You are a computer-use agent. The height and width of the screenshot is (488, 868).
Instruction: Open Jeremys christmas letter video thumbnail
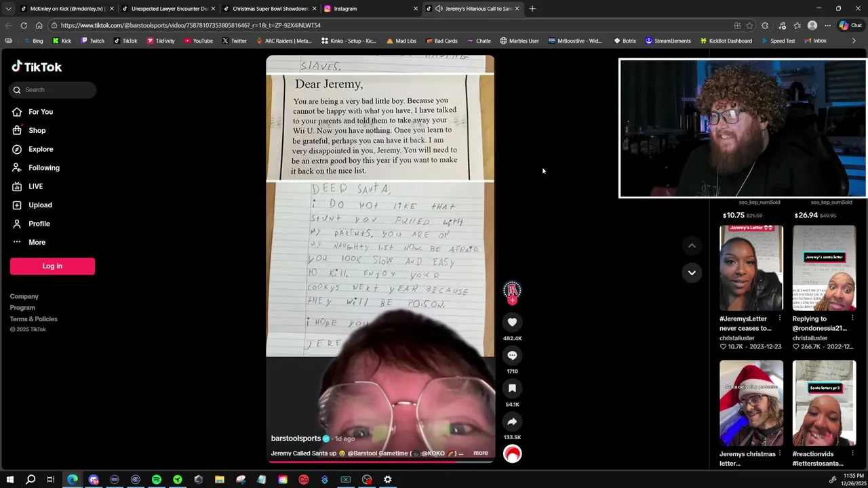(751, 403)
